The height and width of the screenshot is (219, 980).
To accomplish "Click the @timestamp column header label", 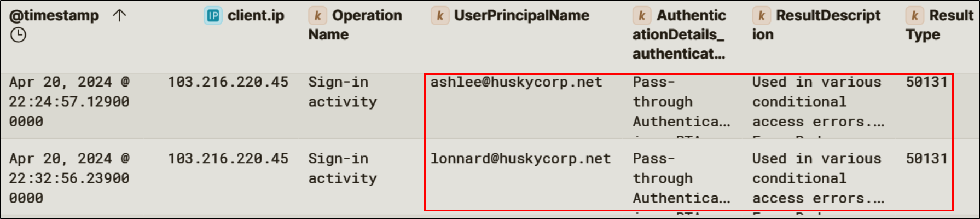I will [54, 16].
